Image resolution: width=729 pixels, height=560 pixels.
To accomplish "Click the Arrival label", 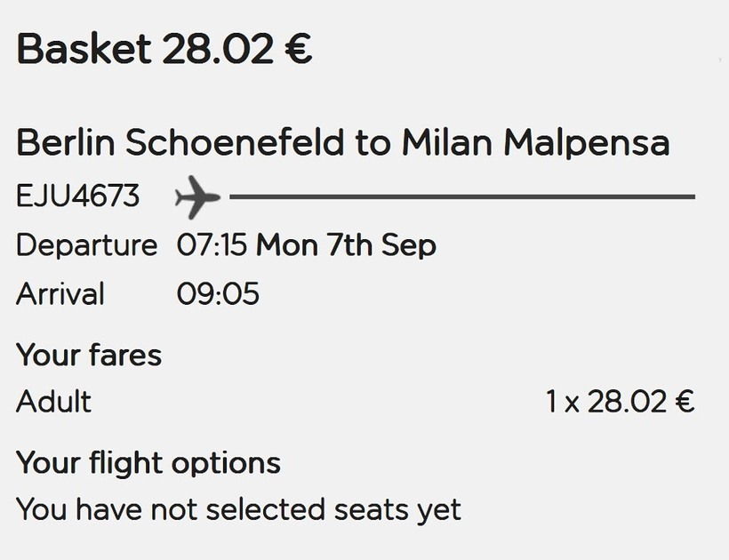I will point(60,294).
